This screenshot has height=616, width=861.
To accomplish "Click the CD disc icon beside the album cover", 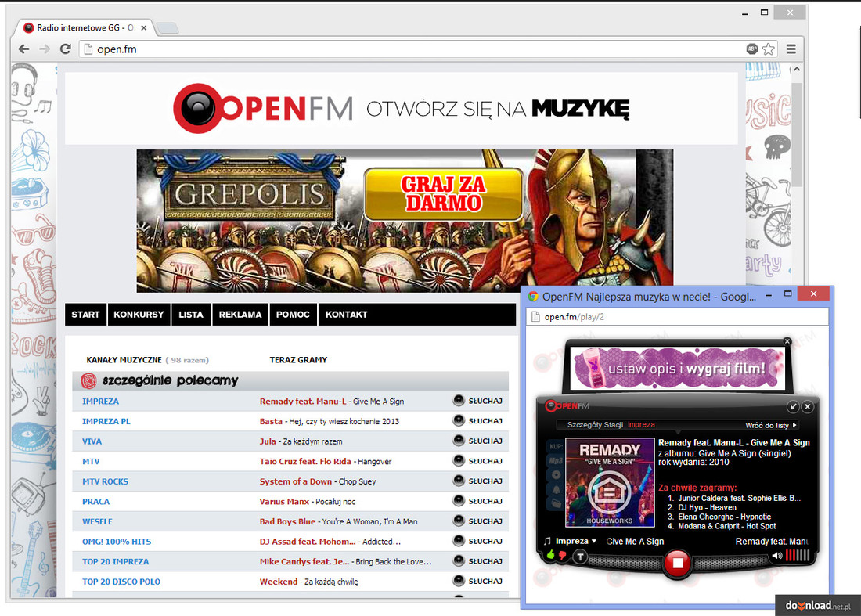I will [557, 475].
